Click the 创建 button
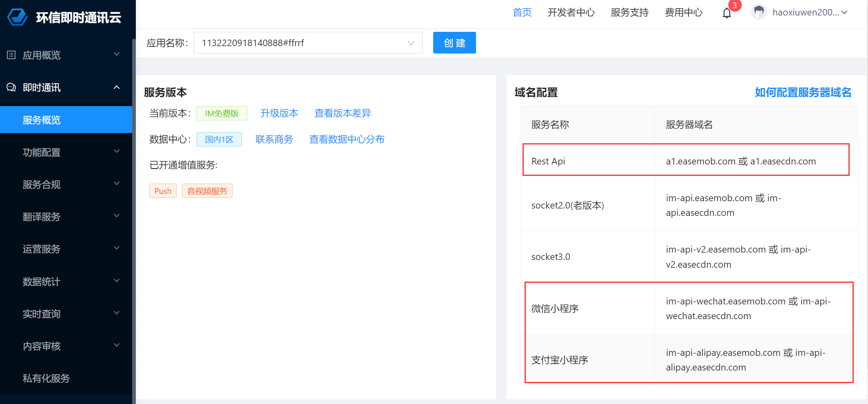Screen dimensions: 868x404 (454, 43)
